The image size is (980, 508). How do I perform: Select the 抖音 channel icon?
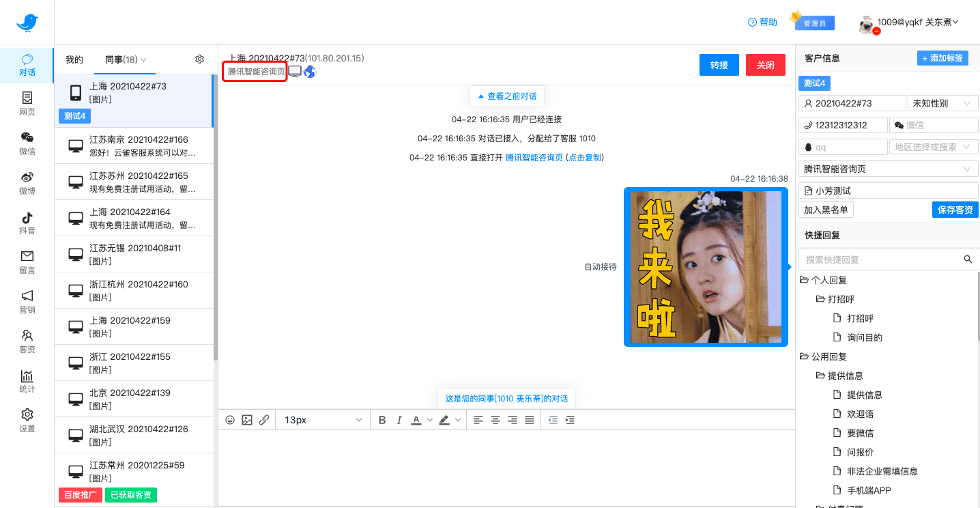27,222
